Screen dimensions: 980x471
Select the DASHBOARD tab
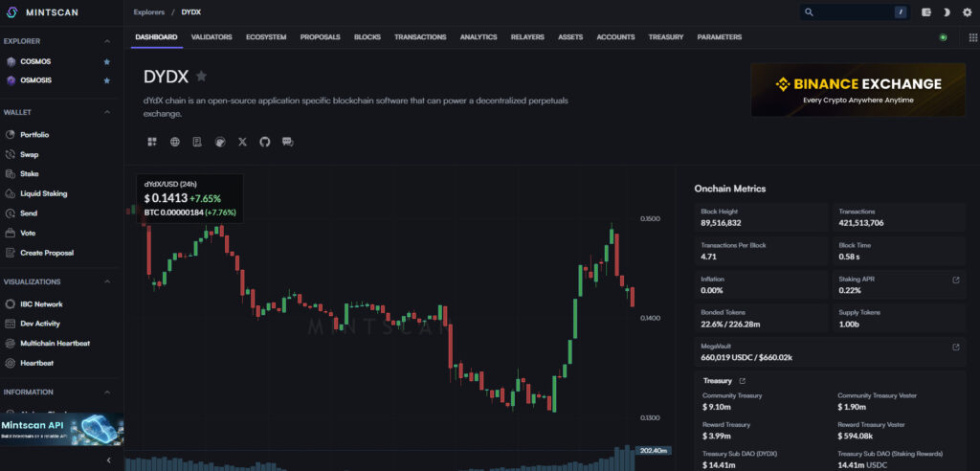pos(156,37)
